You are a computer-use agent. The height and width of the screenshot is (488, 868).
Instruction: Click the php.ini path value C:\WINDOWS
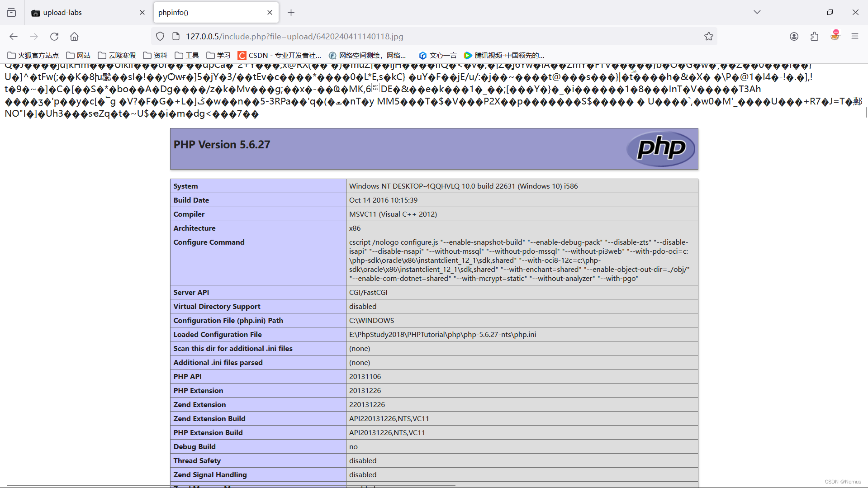click(x=371, y=321)
